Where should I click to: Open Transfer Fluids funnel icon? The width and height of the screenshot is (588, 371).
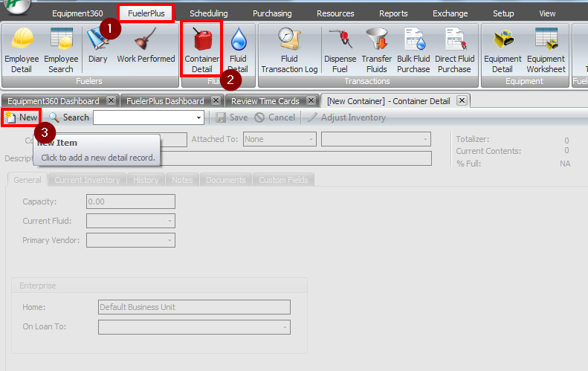[x=377, y=39]
